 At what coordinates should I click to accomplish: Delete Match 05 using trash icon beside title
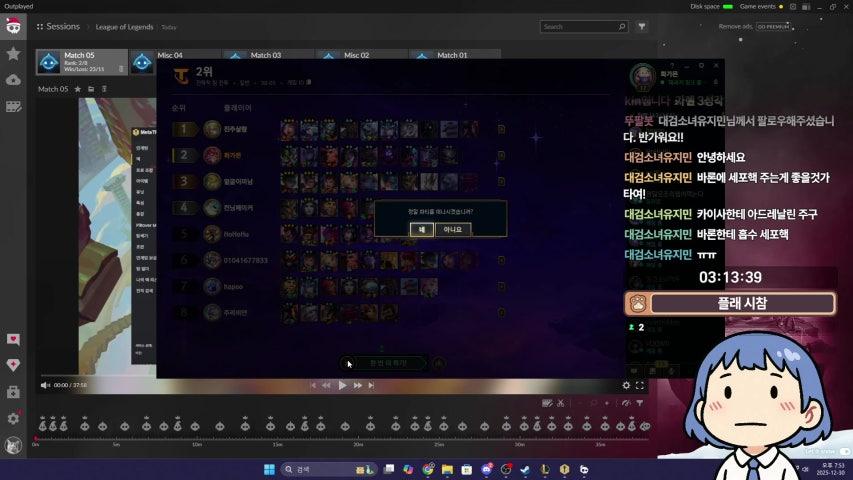[104, 89]
